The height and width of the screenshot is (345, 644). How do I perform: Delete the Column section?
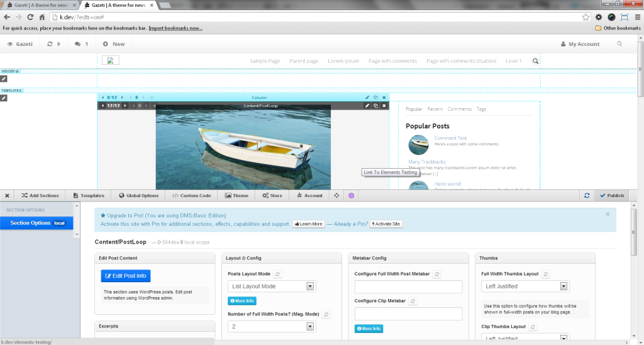click(x=384, y=98)
